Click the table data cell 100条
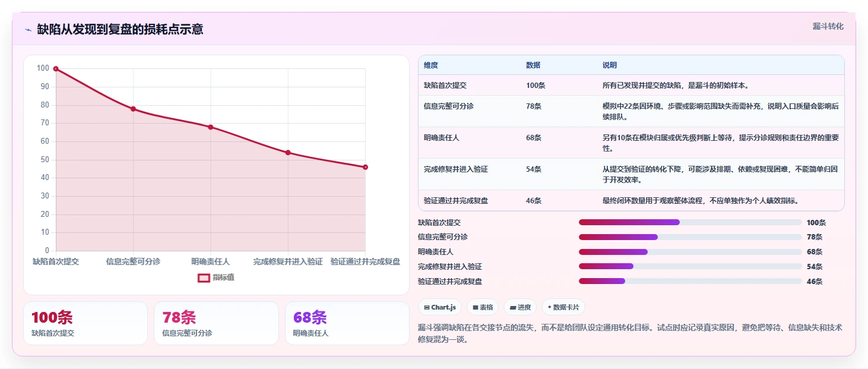The width and height of the screenshot is (868, 369). [536, 86]
